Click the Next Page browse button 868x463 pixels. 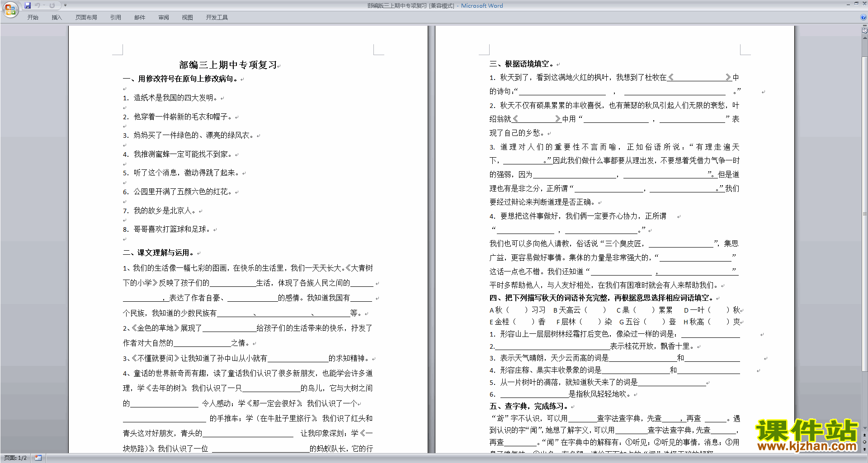tap(864, 449)
